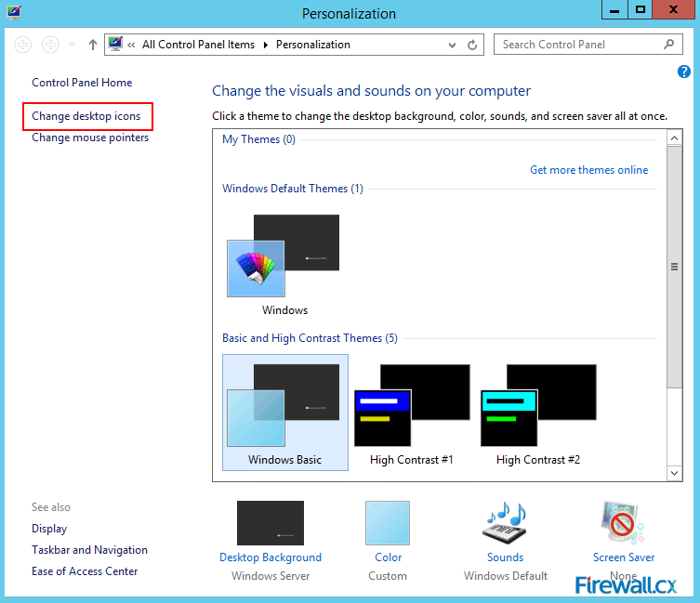The width and height of the screenshot is (700, 603).
Task: Click the theme list scroll up arrow
Action: click(x=675, y=138)
